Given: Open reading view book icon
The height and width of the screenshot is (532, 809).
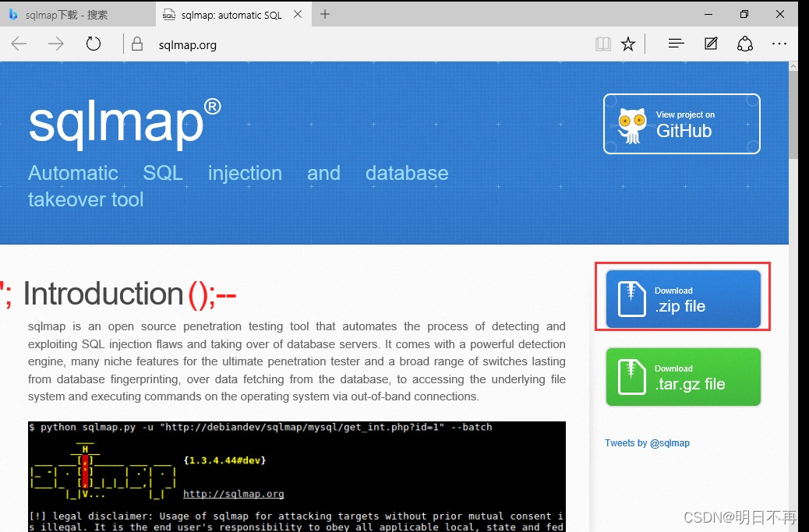Looking at the screenshot, I should click(x=602, y=44).
